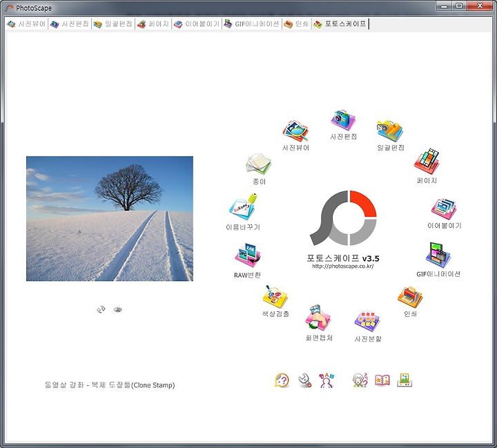Open settings via the wrench icon
The height and width of the screenshot is (448, 497).
(x=304, y=380)
